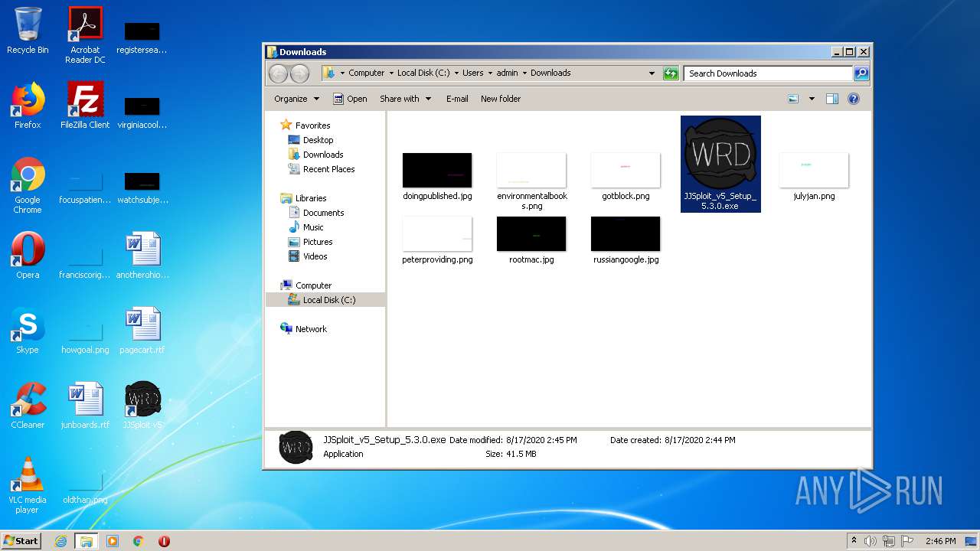This screenshot has height=551, width=980.
Task: Expand the Users breadcrumb arrow
Action: coord(490,73)
